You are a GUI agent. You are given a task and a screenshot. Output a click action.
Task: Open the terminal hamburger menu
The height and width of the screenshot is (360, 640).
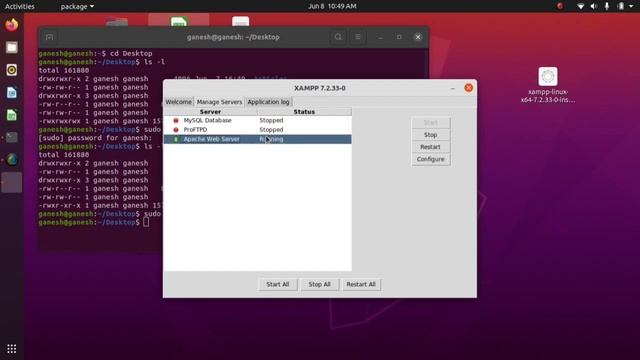tap(358, 37)
